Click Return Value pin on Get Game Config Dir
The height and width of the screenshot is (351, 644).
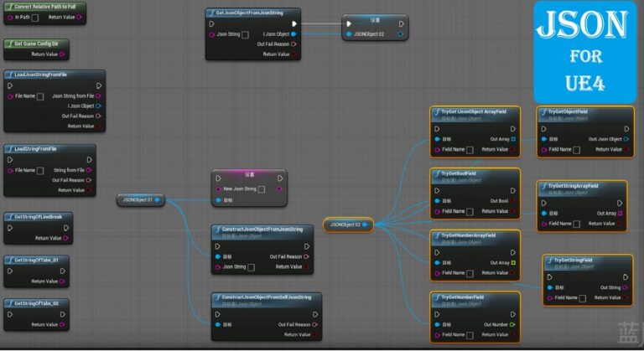62,54
